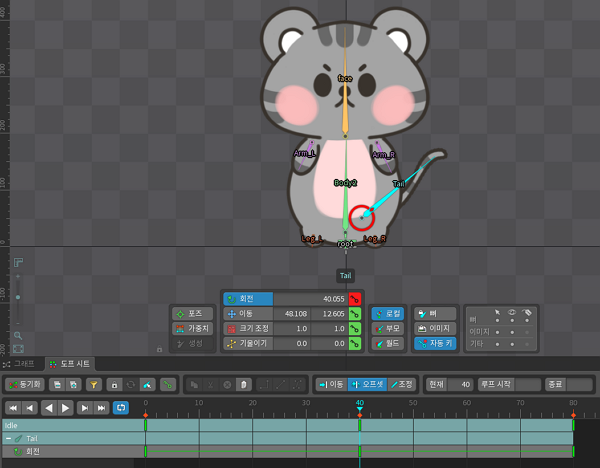Select the 가중치 weights tool

[x=192, y=329]
